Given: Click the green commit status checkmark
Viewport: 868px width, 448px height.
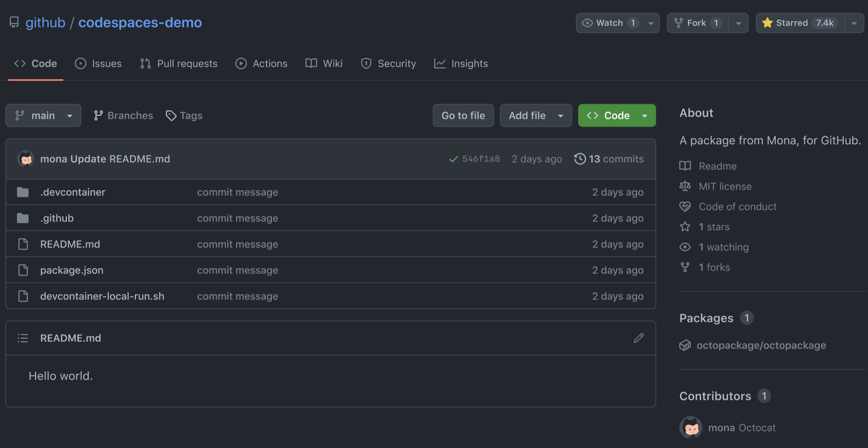Looking at the screenshot, I should point(453,159).
